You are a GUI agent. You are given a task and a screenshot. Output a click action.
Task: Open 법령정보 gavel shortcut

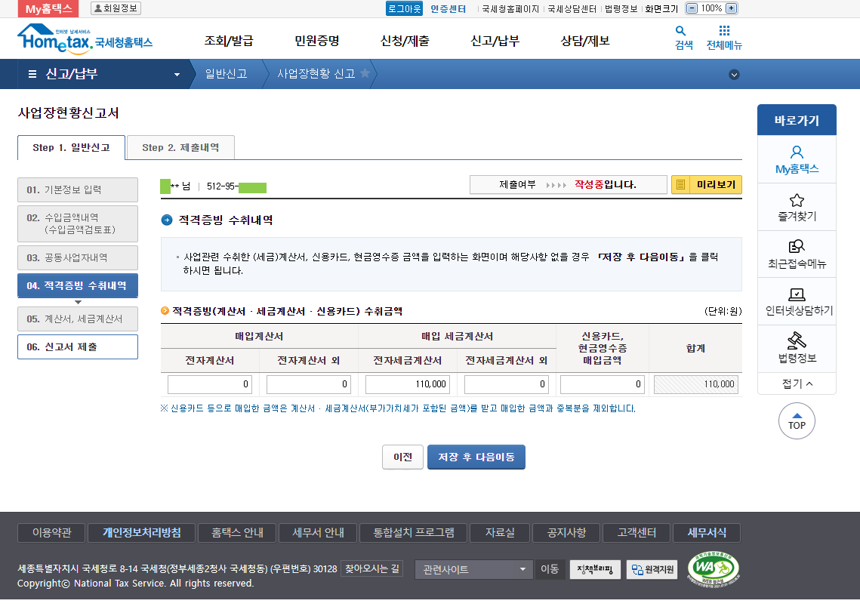pos(797,348)
